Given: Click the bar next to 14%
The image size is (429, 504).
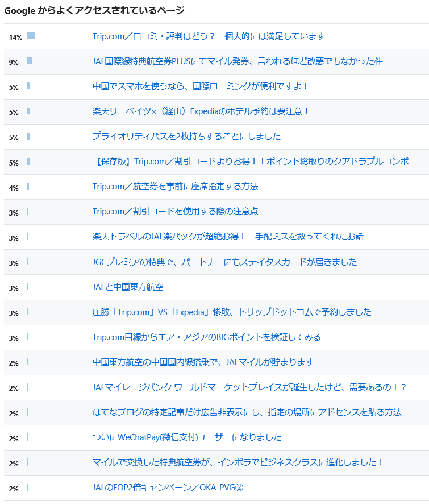Looking at the screenshot, I should 31,36.
